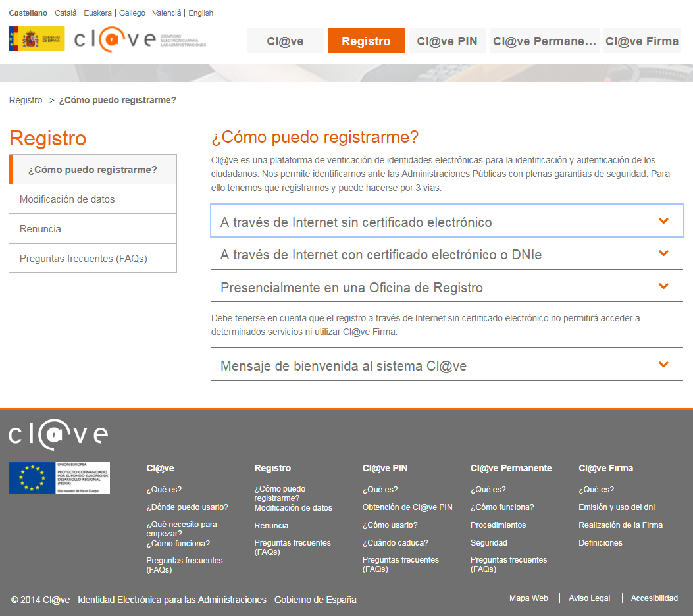Open the Cl@ve tab in top navigation

pyautogui.click(x=285, y=41)
